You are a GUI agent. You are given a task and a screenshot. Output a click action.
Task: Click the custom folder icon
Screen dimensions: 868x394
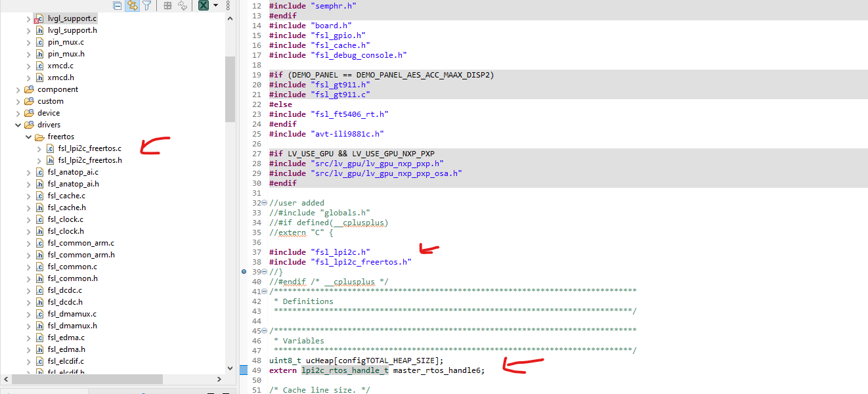(29, 101)
